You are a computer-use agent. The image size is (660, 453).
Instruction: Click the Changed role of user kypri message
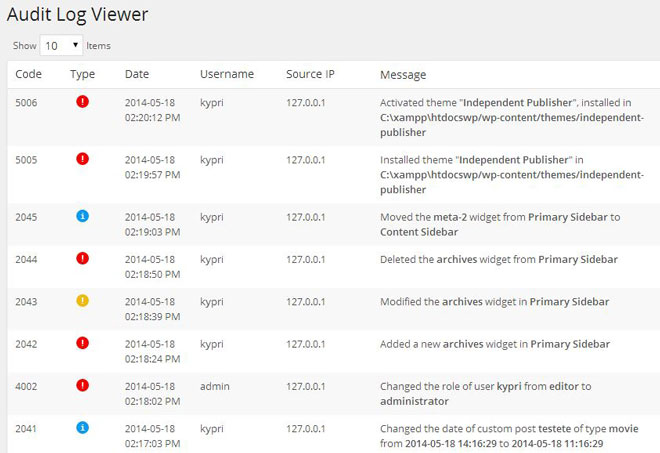(x=486, y=394)
